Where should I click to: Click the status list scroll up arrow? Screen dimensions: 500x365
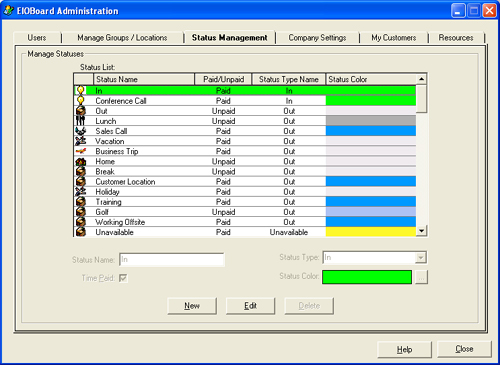(x=421, y=79)
